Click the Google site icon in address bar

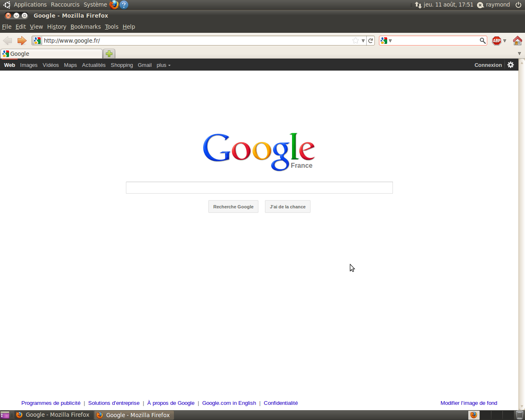tap(37, 41)
